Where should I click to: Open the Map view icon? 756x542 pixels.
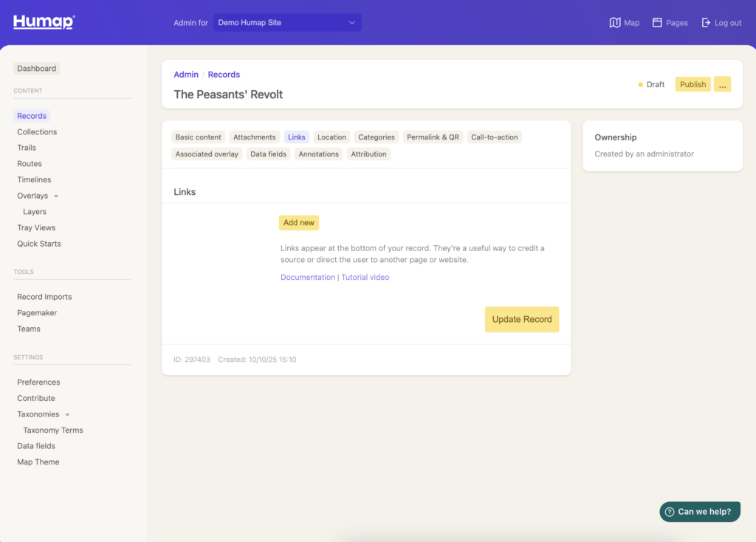pos(615,23)
